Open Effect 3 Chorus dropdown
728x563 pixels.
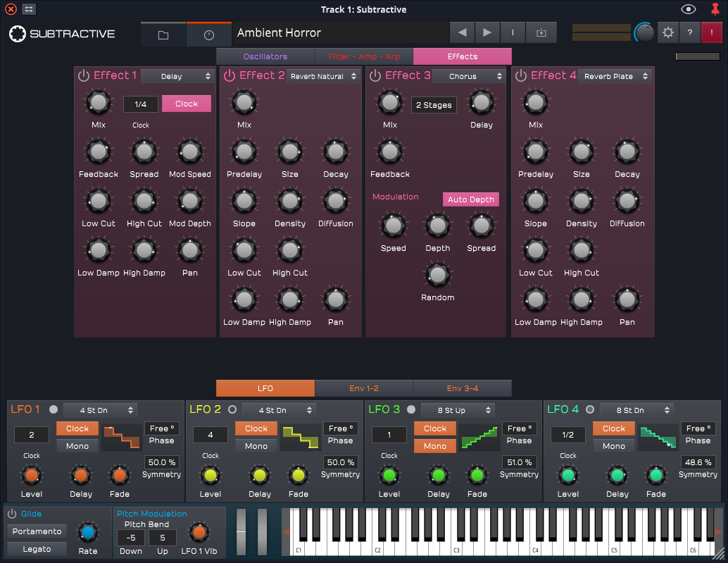468,76
